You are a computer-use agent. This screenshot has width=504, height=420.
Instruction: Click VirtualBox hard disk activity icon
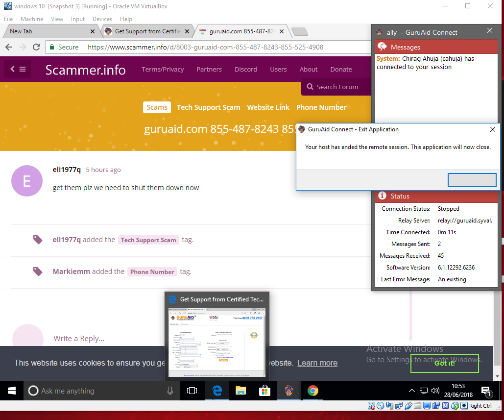[x=371, y=406]
